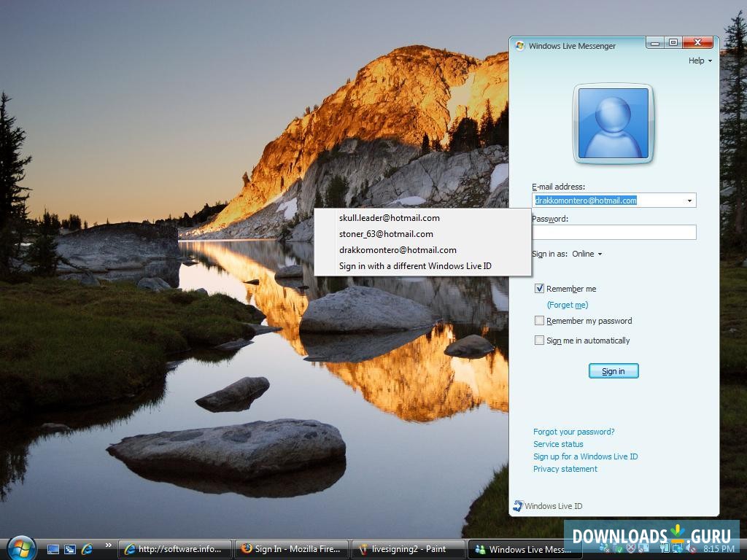Switch to livesigning2 Paint taskbar window
Image resolution: width=747 pixels, height=560 pixels.
click(x=409, y=549)
